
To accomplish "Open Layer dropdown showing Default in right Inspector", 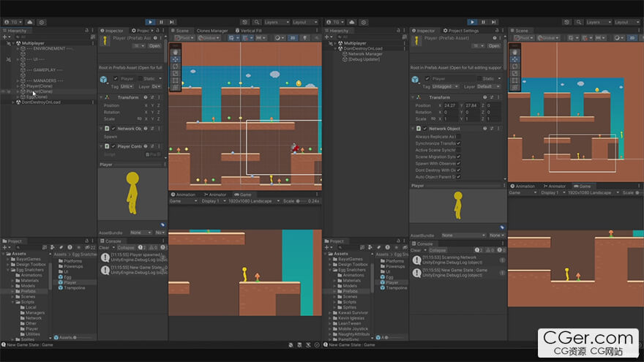I will pos(489,86).
